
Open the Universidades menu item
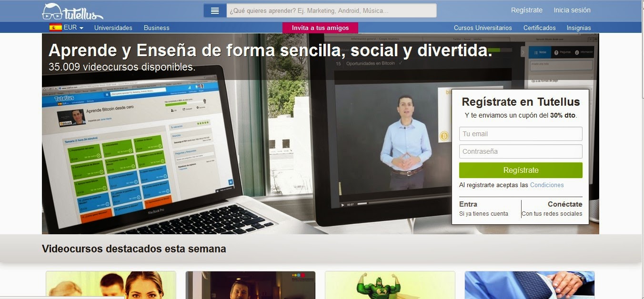(113, 28)
